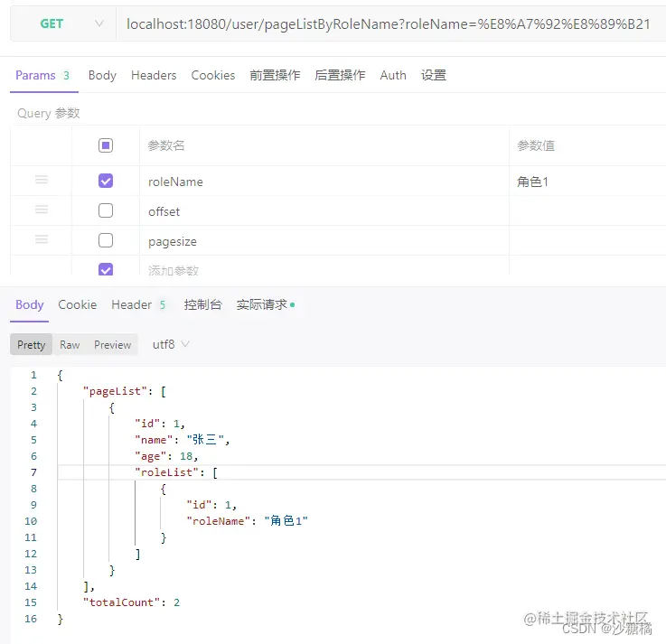The width and height of the screenshot is (666, 644).
Task: Open the 控制台 tab
Action: click(202, 304)
